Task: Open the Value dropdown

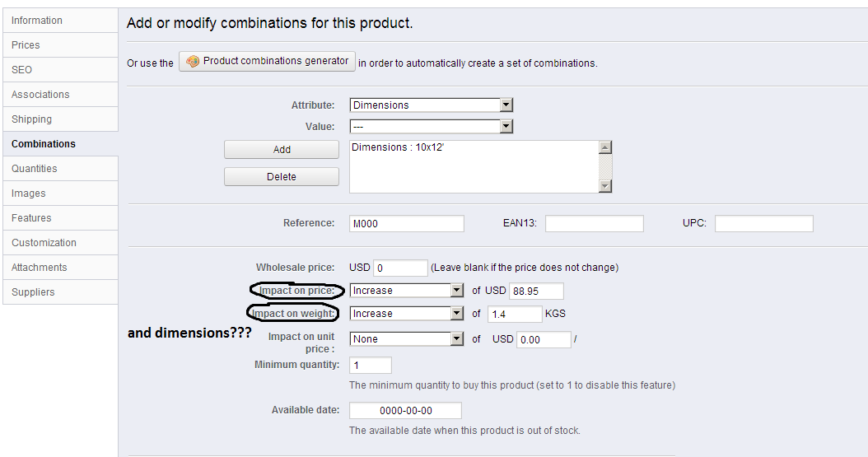Action: (432, 127)
